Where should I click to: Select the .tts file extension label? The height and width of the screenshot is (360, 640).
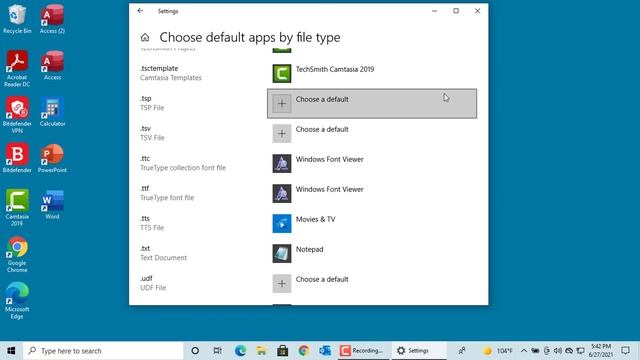145,218
